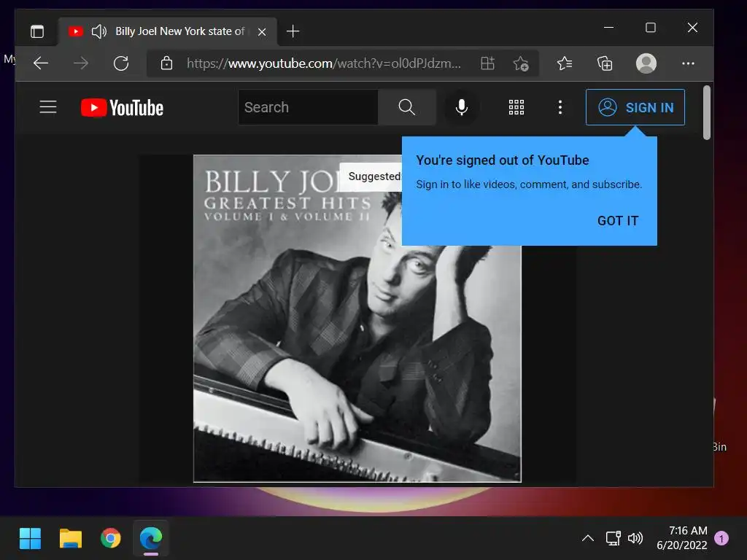This screenshot has width=747, height=560.
Task: Open the apps available icon in address bar
Action: point(487,63)
